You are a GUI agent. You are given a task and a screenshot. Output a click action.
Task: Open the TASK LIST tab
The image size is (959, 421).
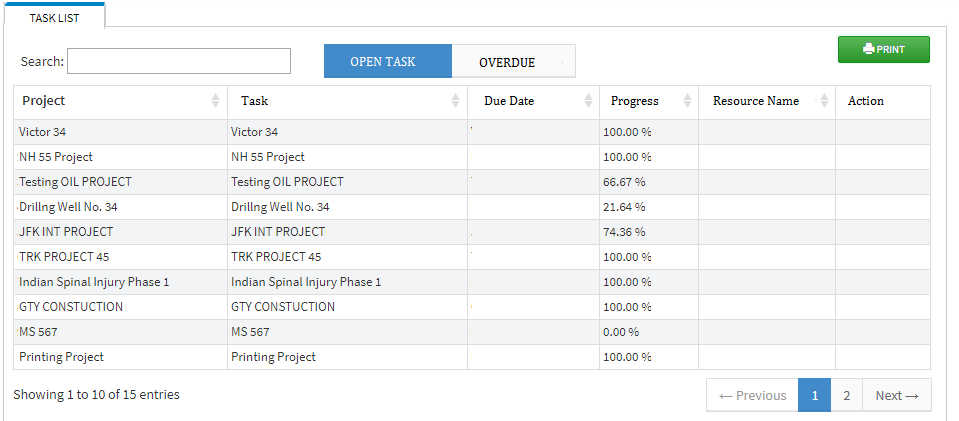pyautogui.click(x=54, y=17)
